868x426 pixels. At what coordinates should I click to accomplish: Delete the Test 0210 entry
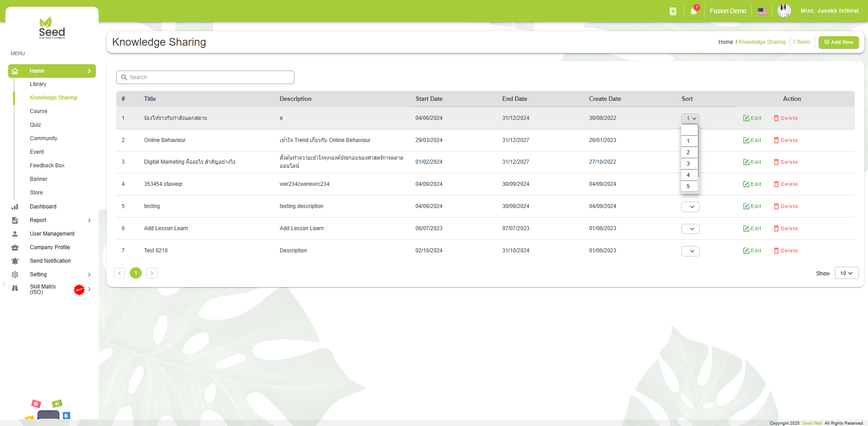click(786, 251)
